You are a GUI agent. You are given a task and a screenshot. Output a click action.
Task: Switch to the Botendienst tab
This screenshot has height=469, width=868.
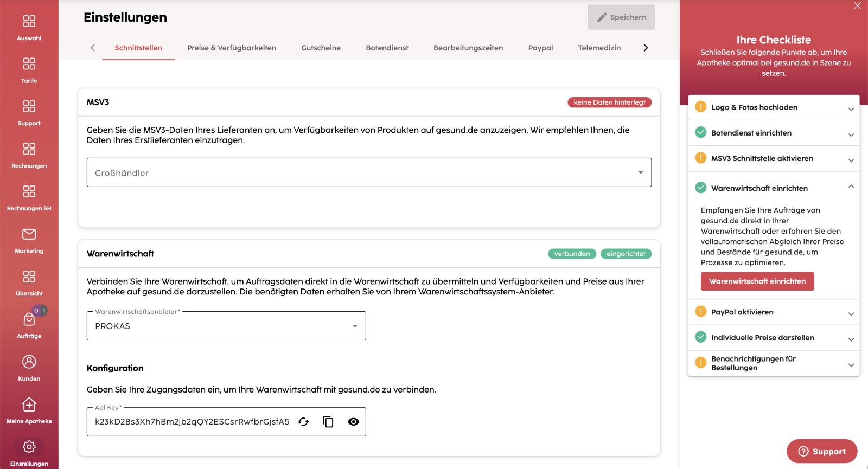coord(387,48)
